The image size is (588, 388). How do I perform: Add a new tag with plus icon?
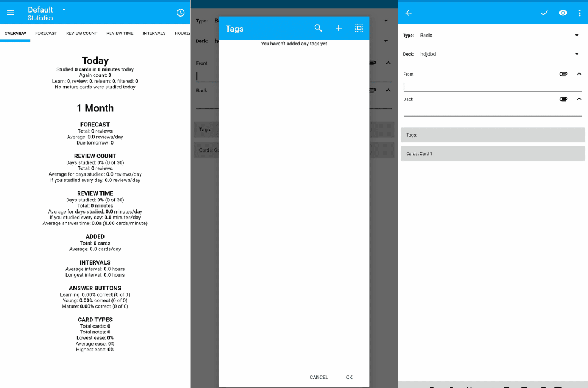point(339,28)
